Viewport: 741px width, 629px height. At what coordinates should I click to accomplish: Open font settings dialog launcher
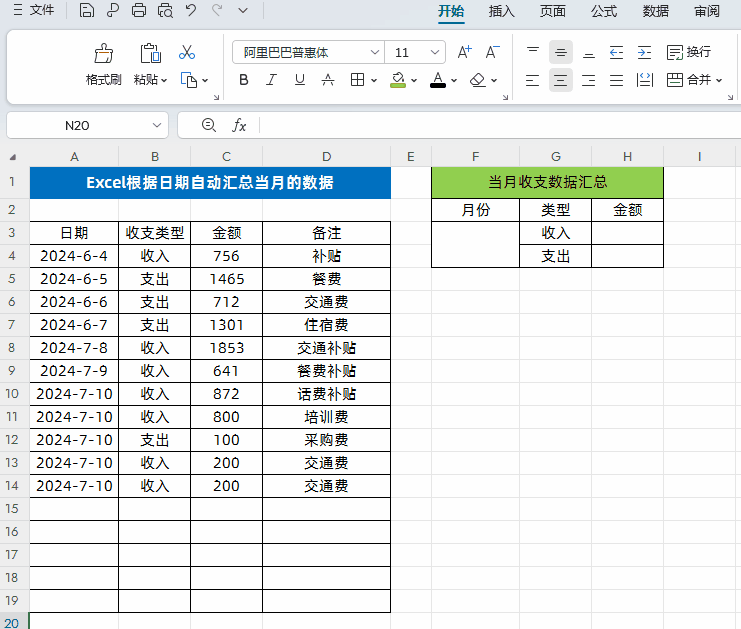(x=505, y=97)
